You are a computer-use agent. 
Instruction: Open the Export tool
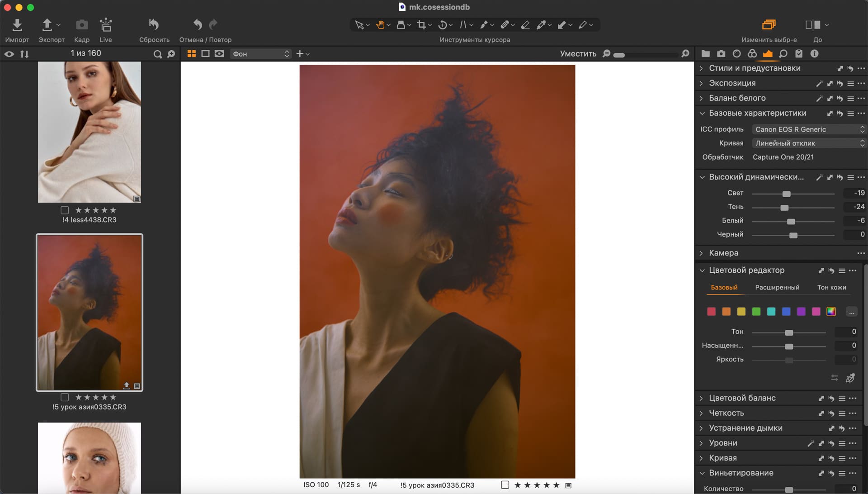pyautogui.click(x=47, y=25)
